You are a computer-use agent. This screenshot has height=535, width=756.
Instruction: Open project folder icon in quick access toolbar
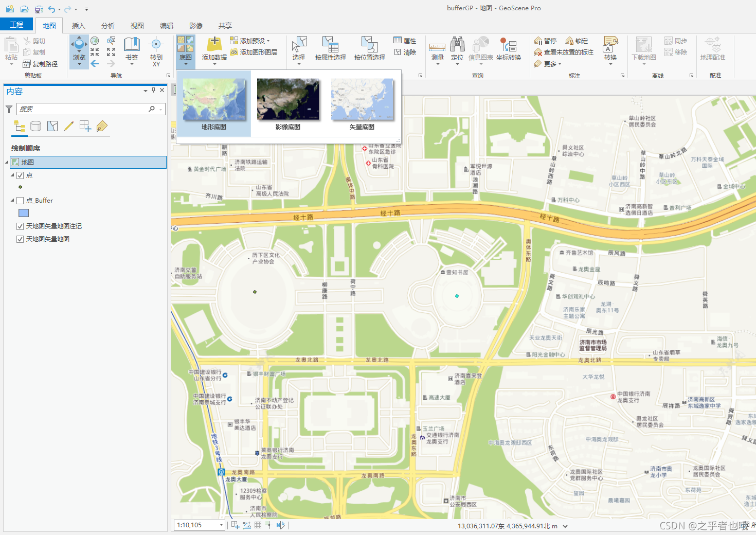point(24,9)
